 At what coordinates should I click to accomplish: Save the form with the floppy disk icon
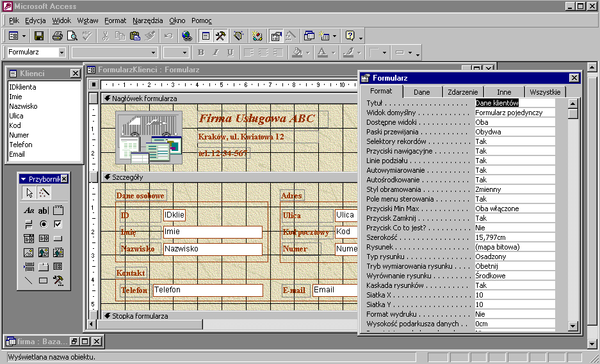click(x=38, y=36)
